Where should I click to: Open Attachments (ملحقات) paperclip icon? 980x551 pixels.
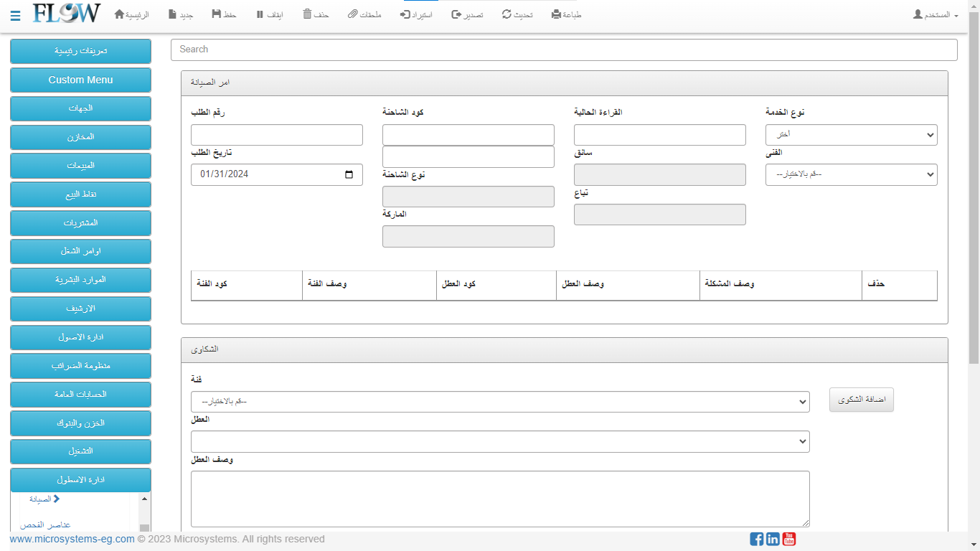point(352,14)
